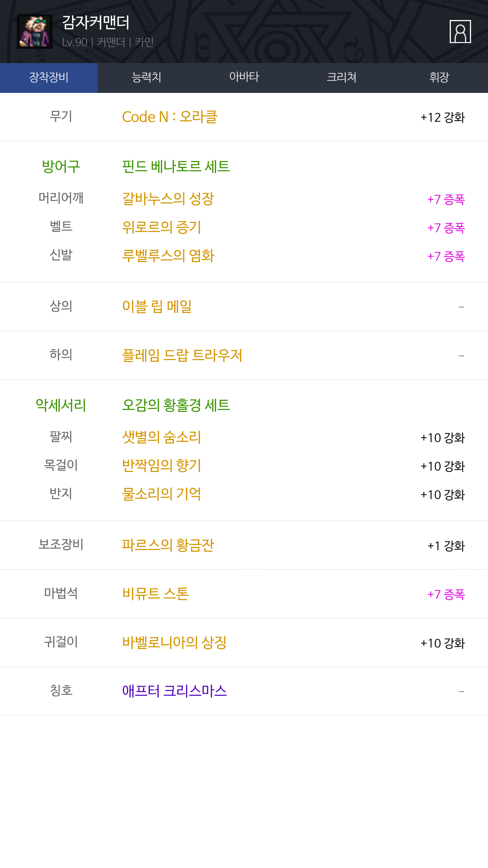Open the Code N : 오라클 weapon link
This screenshot has width=488, height=868.
tap(169, 117)
